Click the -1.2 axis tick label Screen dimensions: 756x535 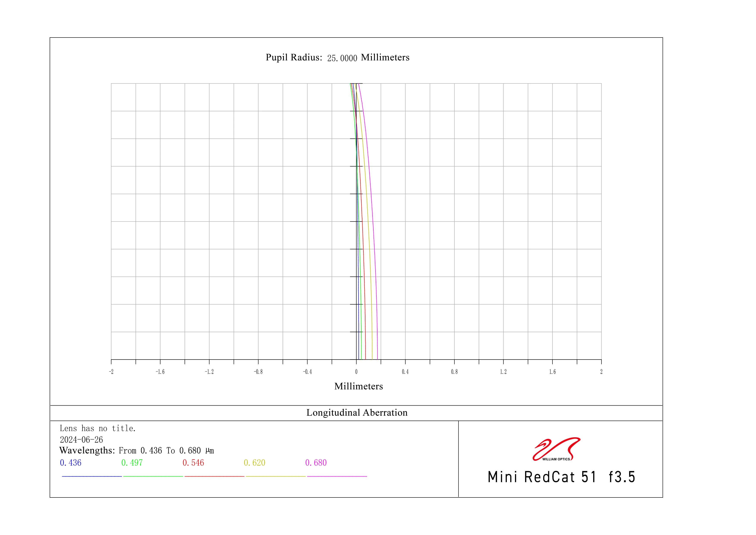point(209,372)
